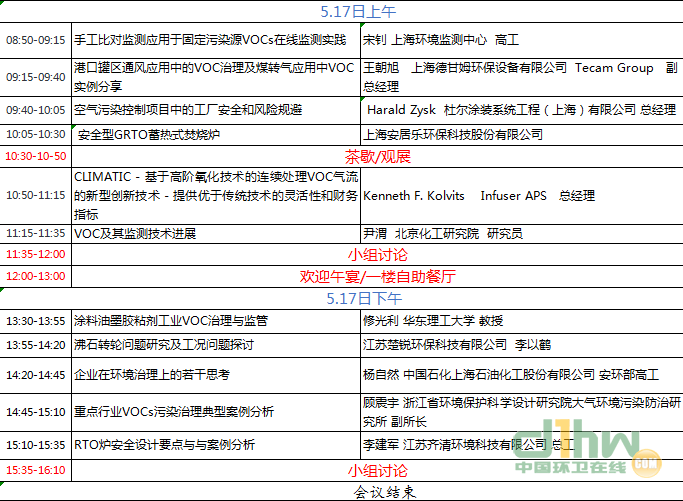The image size is (683, 501).
Task: Click the 王朝旭 Tecam Group speaker cell
Action: point(519,76)
